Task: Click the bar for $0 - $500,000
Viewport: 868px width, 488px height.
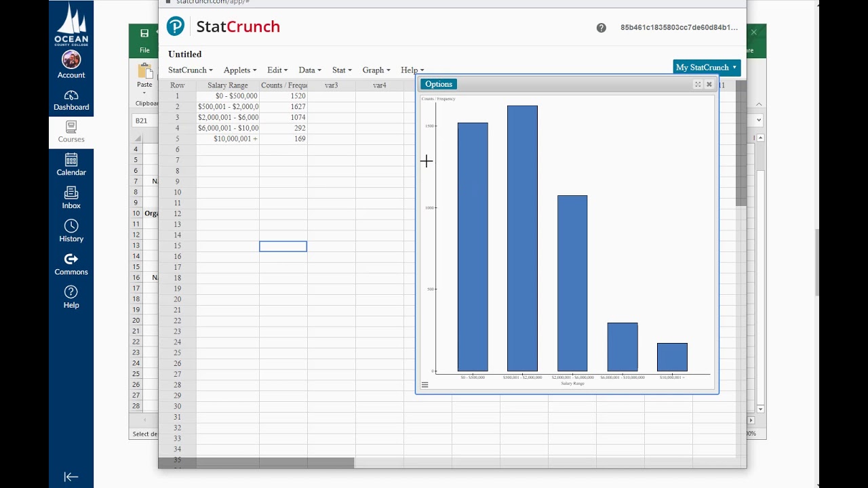Action: click(473, 247)
